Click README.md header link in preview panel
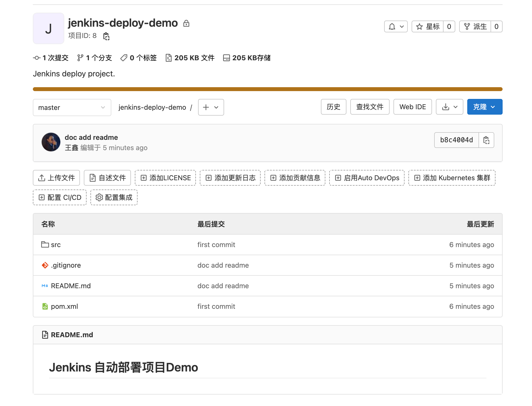 pos(72,335)
